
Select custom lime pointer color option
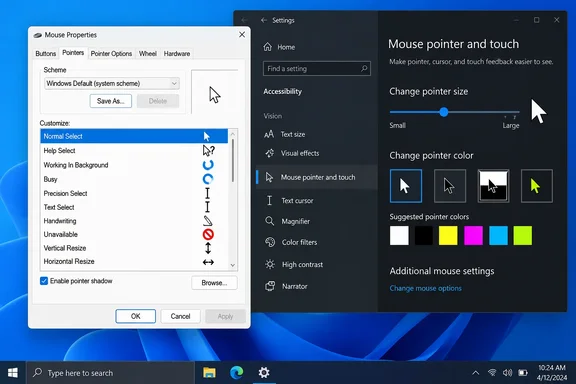[x=537, y=186]
